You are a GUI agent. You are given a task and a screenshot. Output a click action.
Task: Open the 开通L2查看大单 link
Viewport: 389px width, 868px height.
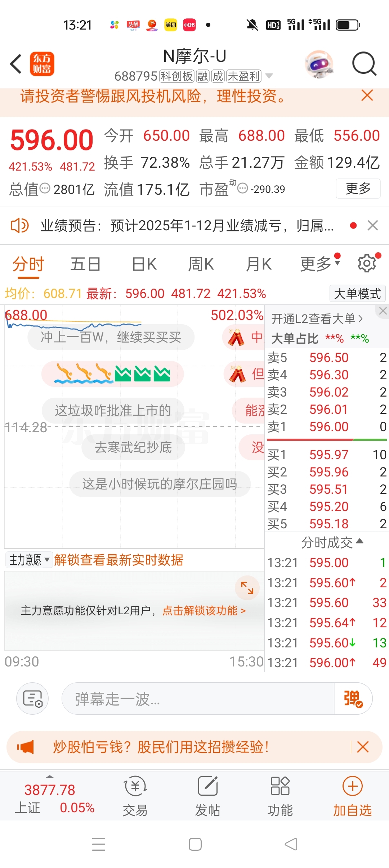[317, 319]
